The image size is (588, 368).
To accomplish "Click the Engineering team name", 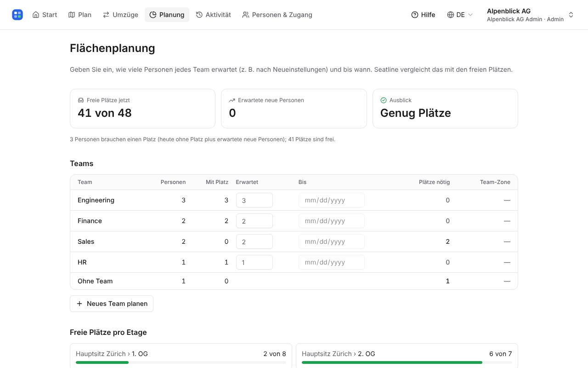I will pyautogui.click(x=96, y=200).
